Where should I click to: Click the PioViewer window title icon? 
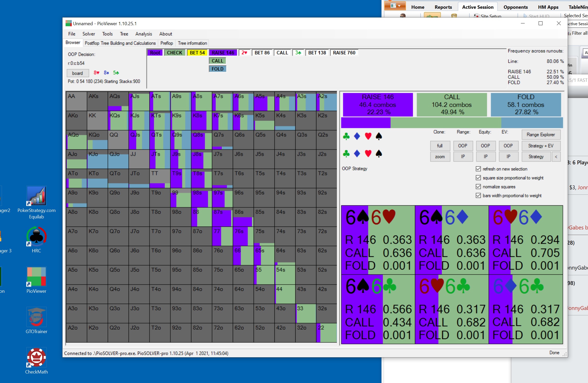(68, 23)
